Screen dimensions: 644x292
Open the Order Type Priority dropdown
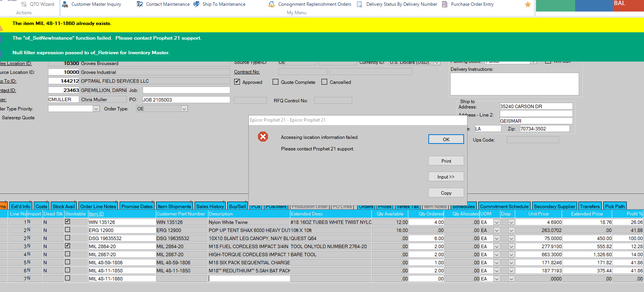tap(96, 109)
